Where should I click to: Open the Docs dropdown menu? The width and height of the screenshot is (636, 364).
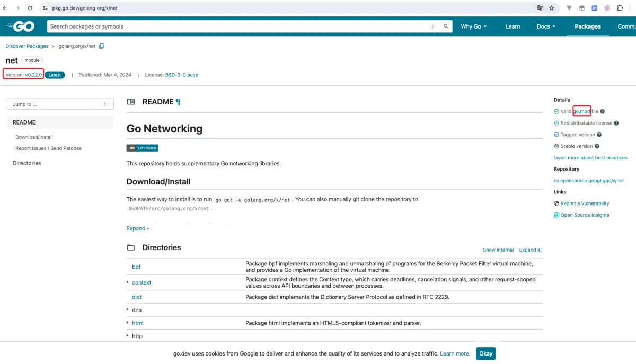point(546,26)
